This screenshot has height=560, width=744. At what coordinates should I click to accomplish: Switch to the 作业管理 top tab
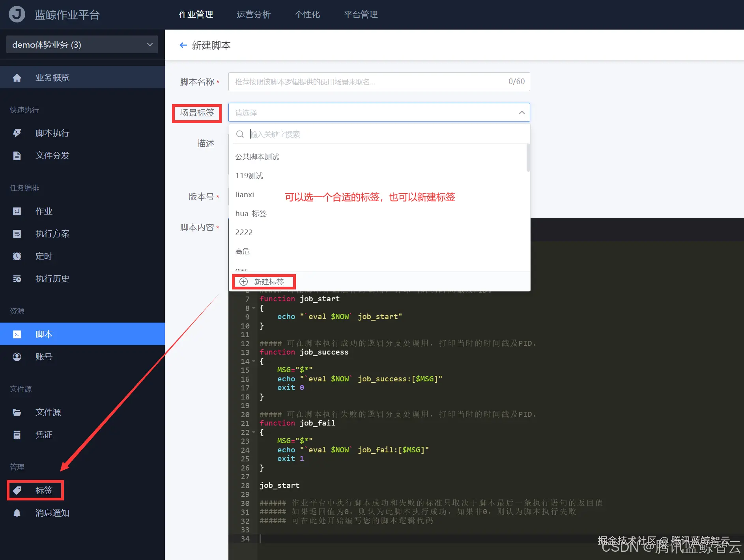196,15
